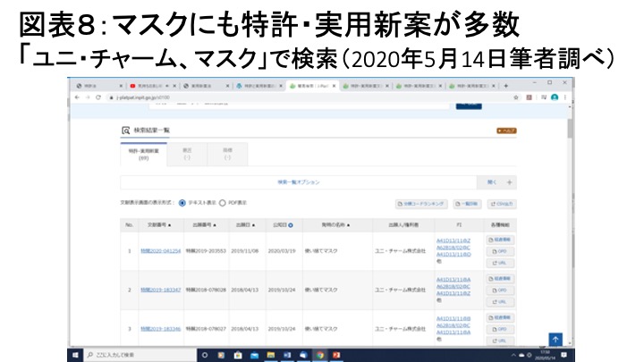This screenshot has width=644, height=362.
Task: Open the Windows Start menu
Action: (75, 355)
